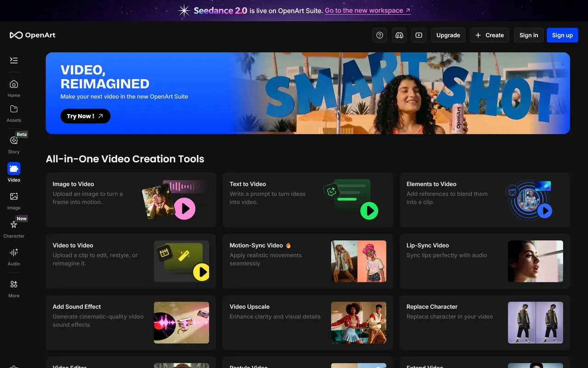The image size is (588, 368).
Task: Open the help question mark icon
Action: pos(379,35)
